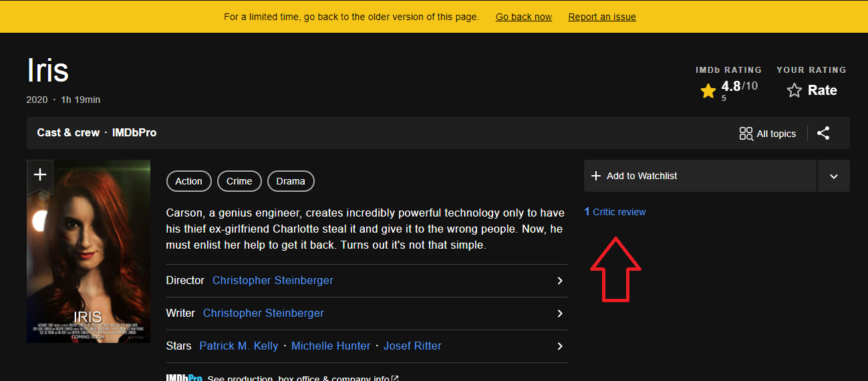Open the 1 Critic review link

[615, 212]
